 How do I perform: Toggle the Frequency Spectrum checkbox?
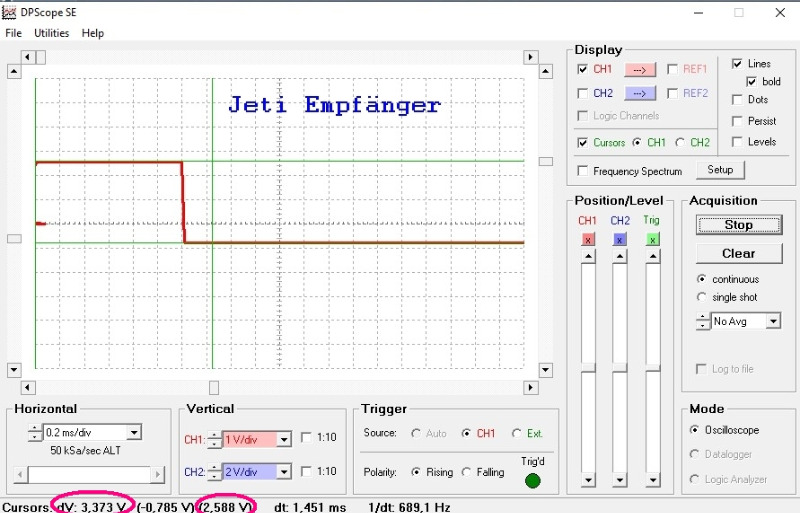[582, 170]
